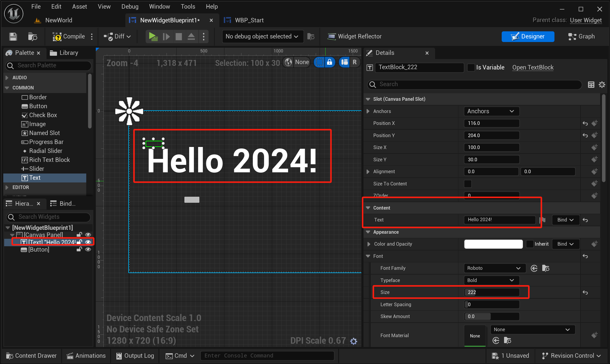The height and width of the screenshot is (364, 610).
Task: Click the Skew Amount slider
Action: click(492, 316)
